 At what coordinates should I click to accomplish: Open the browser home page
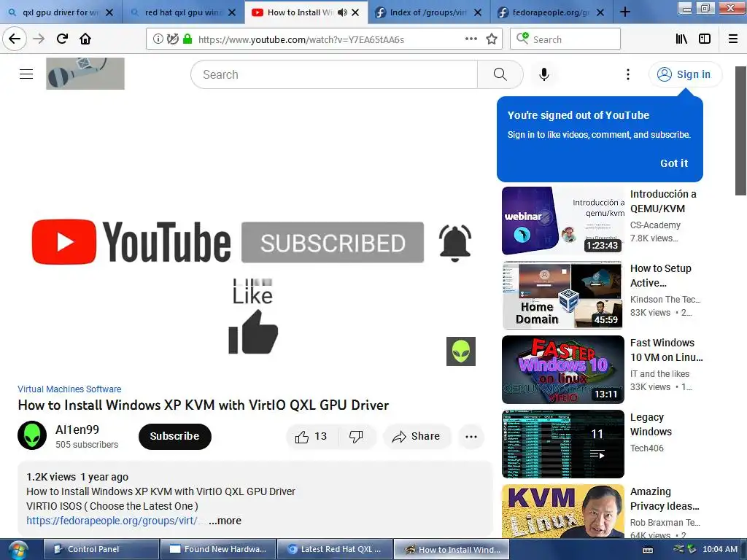tap(85, 39)
